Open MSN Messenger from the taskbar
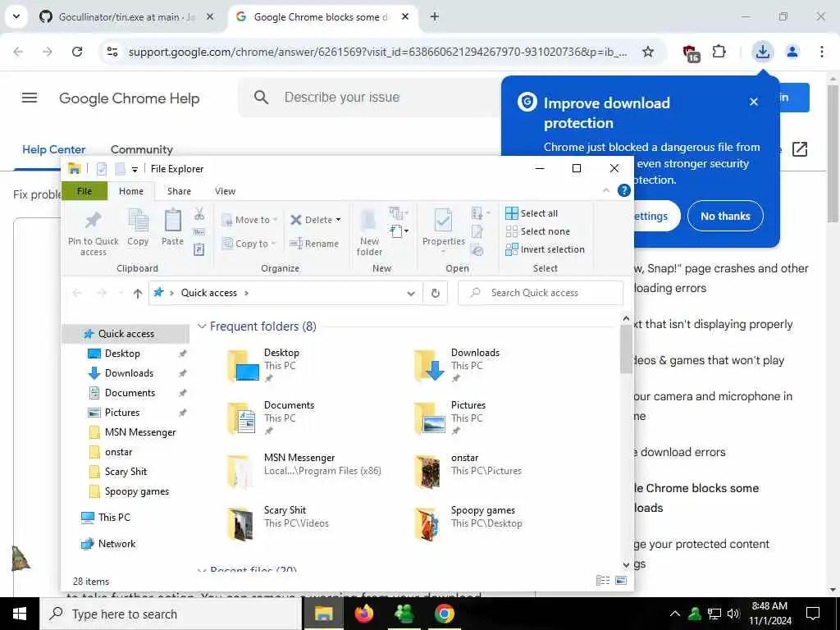Image resolution: width=840 pixels, height=630 pixels. 404,614
